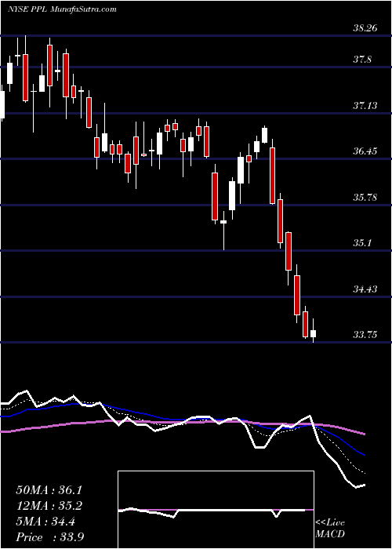Click the 35.78 price level label

click(365, 197)
